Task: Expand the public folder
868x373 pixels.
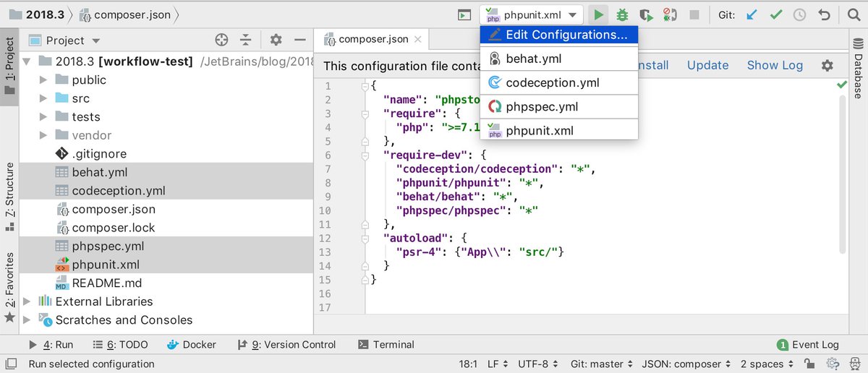Action: pyautogui.click(x=43, y=80)
